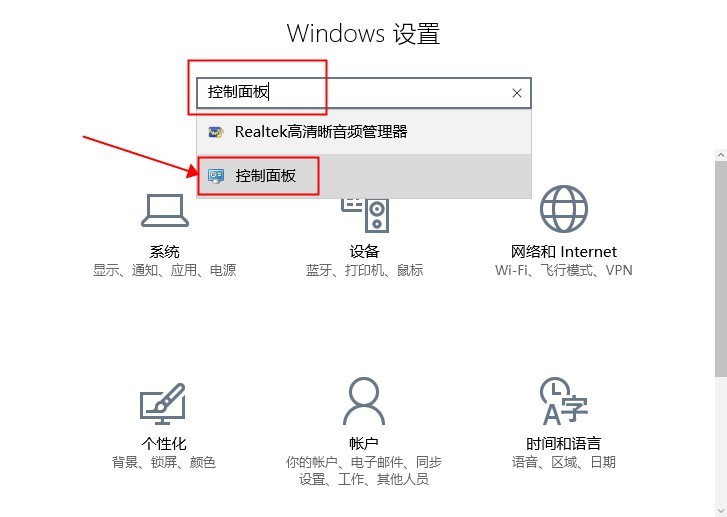The width and height of the screenshot is (727, 517).
Task: Click the 时间和语言 label
Action: 563,444
